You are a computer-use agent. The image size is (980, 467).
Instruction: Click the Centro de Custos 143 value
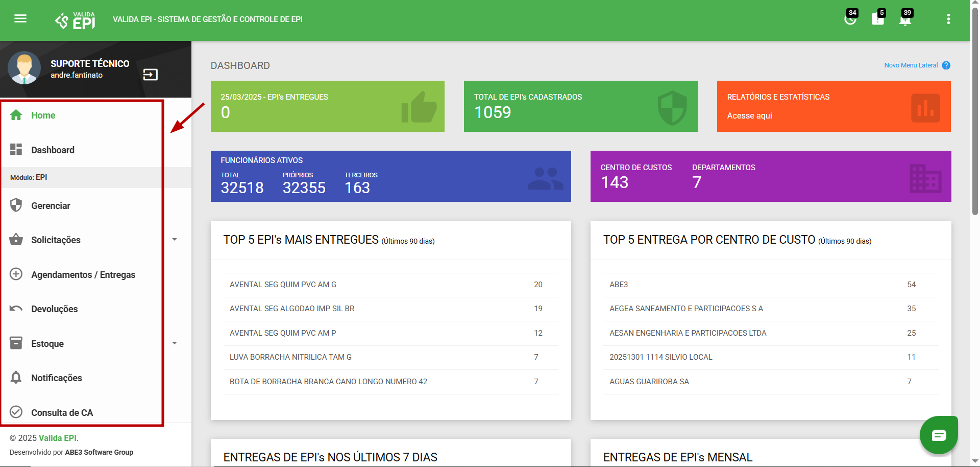[x=614, y=182]
